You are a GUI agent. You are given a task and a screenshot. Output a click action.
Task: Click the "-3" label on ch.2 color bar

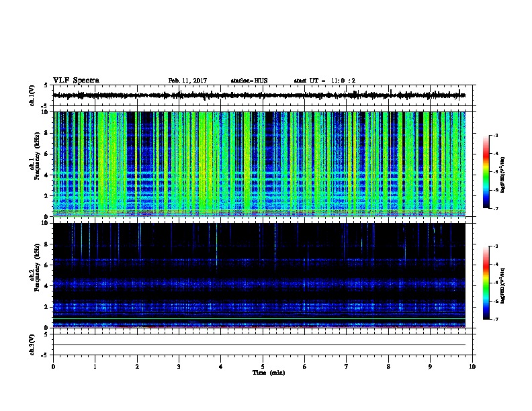(x=495, y=246)
